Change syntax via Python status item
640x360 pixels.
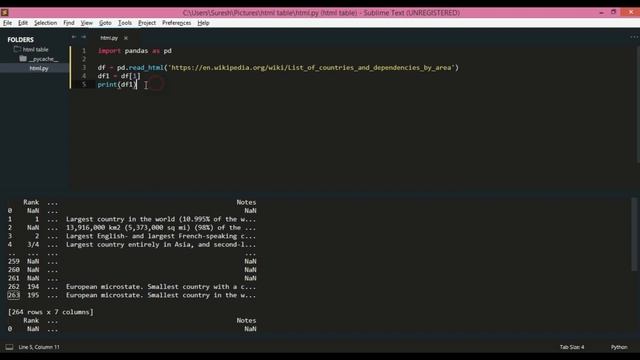coord(619,347)
